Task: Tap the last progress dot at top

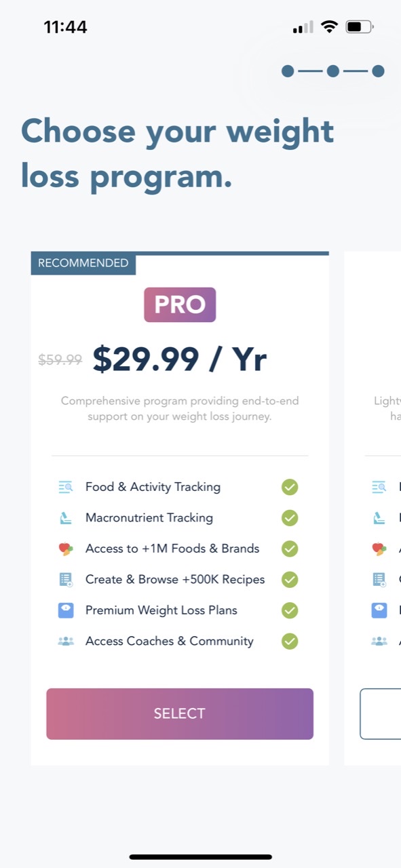Action: (377, 71)
